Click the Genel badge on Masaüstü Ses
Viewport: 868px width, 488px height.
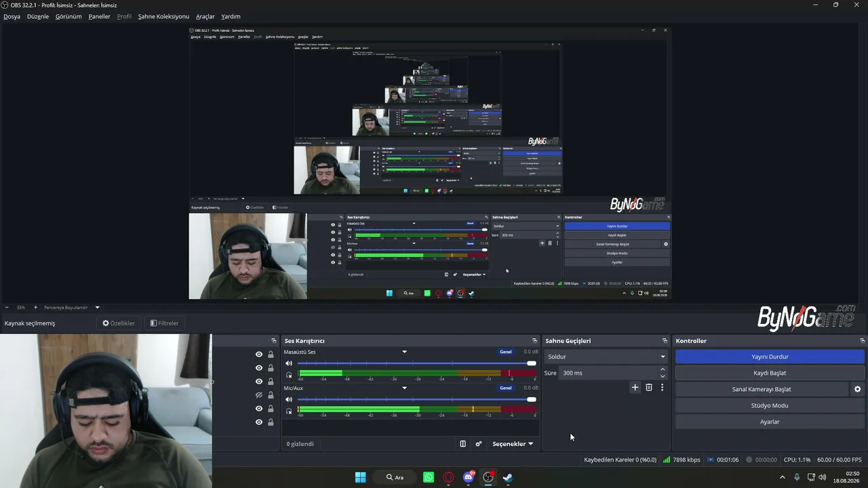(506, 352)
